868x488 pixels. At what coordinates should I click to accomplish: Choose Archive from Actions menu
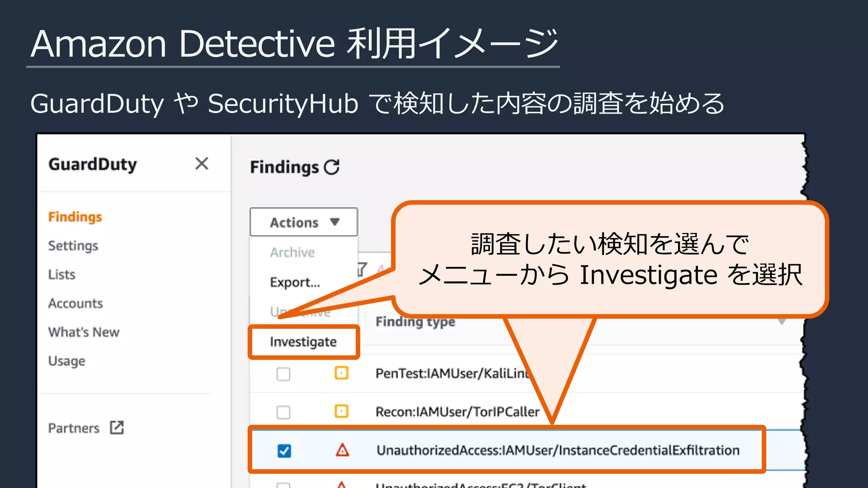pos(292,252)
